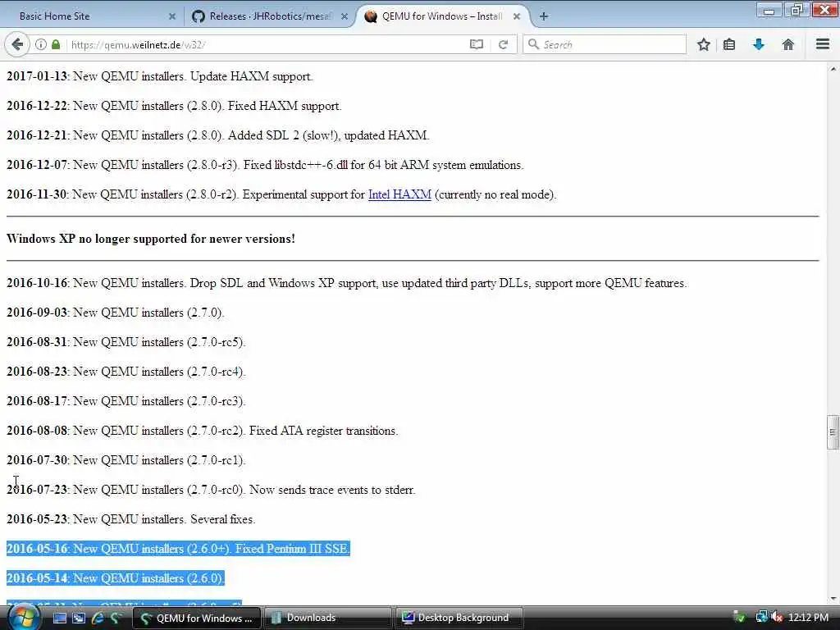Click the '2016-10-16' entry date

point(37,283)
